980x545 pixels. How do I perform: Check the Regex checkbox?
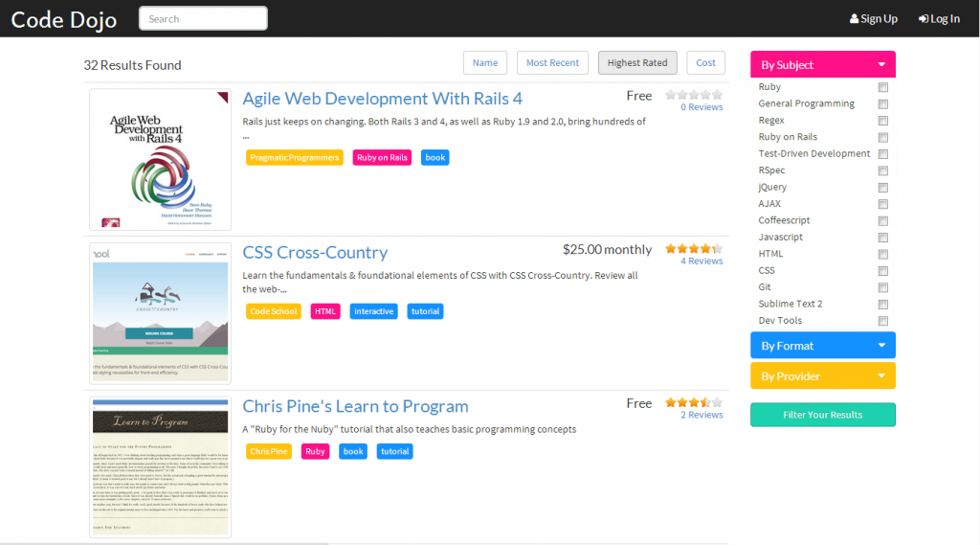[883, 121]
